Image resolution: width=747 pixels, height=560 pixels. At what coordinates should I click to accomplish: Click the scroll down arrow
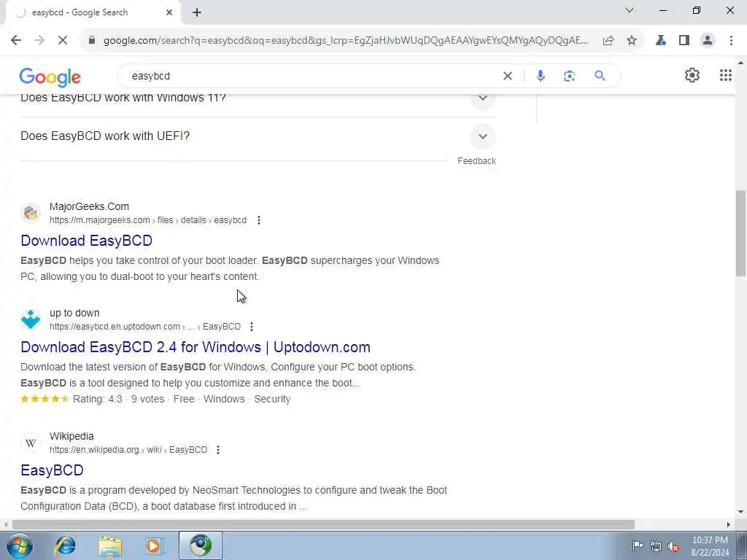(740, 512)
